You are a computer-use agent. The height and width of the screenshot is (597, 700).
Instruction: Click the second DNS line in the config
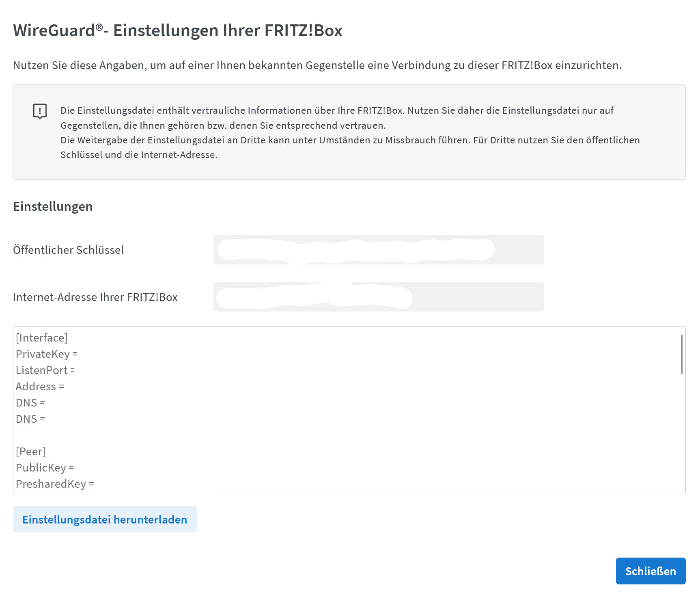[x=30, y=419]
